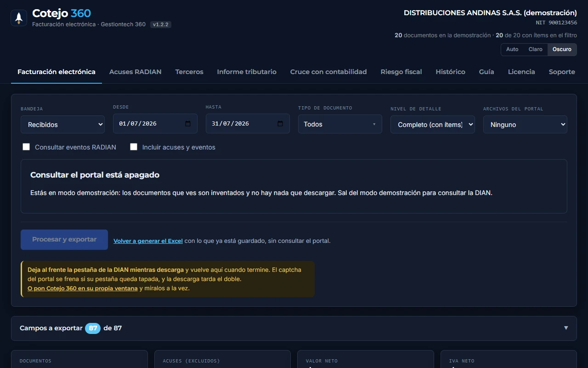Click the Hasta date field showing 31/07/2026

point(248,124)
